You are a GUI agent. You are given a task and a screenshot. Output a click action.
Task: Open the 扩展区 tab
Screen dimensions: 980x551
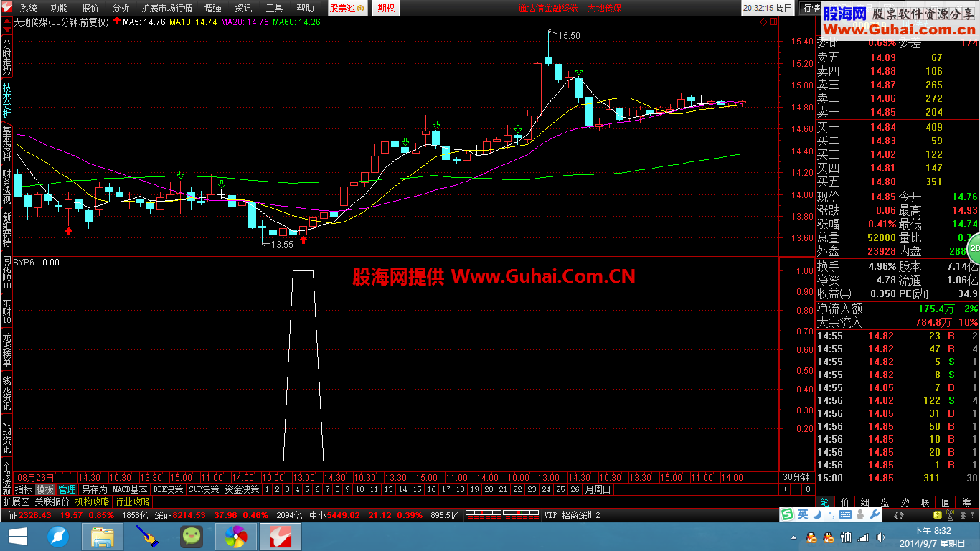click(16, 501)
